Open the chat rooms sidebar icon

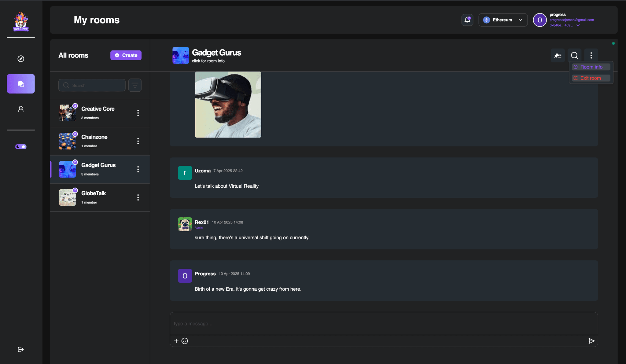(x=21, y=84)
